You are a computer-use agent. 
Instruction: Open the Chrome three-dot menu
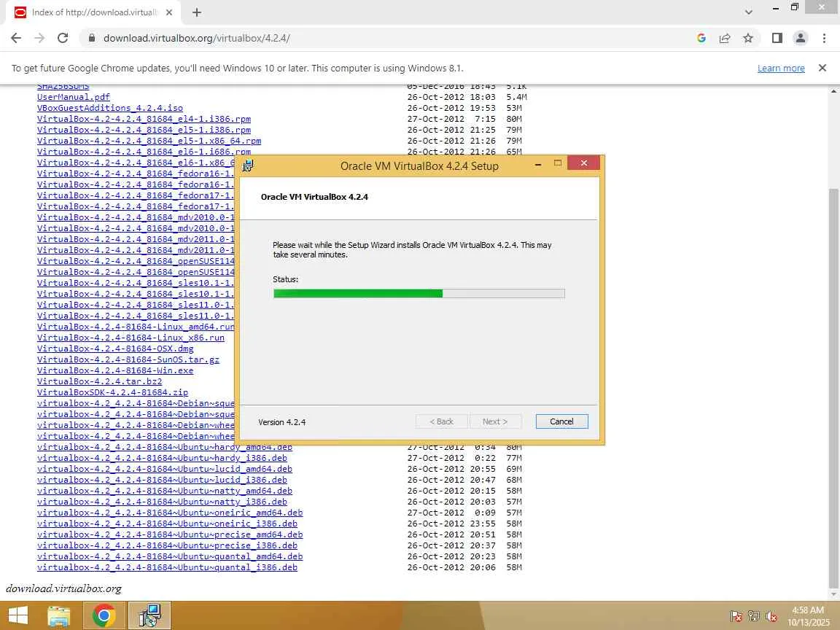[x=824, y=38]
